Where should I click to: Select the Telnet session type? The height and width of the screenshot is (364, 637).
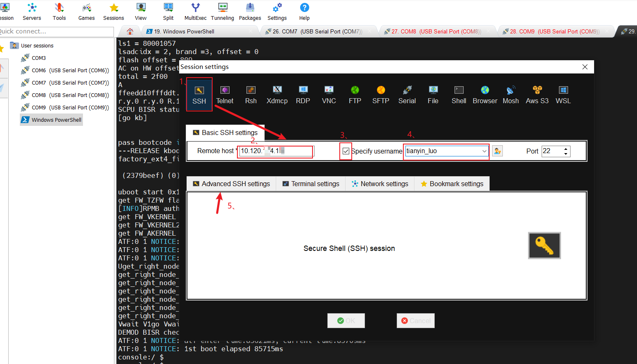pyautogui.click(x=225, y=95)
